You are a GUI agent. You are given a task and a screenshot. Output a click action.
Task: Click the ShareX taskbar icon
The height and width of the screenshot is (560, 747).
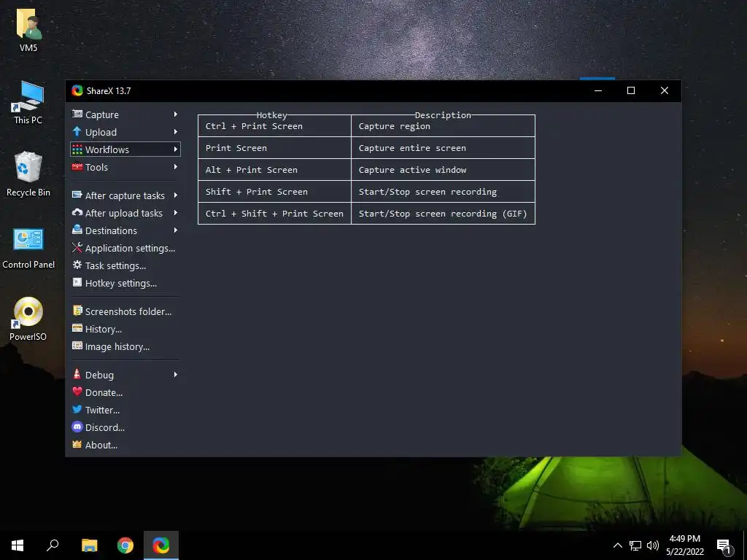click(x=161, y=545)
